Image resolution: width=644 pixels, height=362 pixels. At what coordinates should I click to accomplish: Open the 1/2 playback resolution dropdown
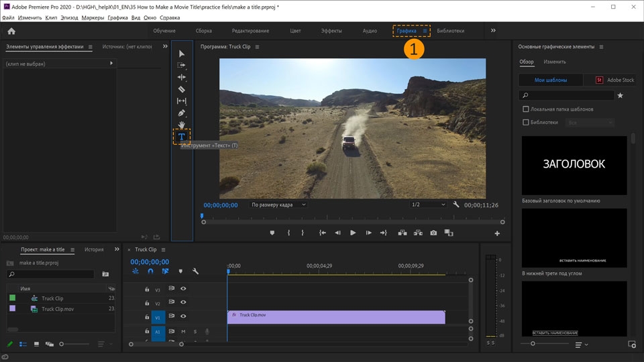(428, 204)
